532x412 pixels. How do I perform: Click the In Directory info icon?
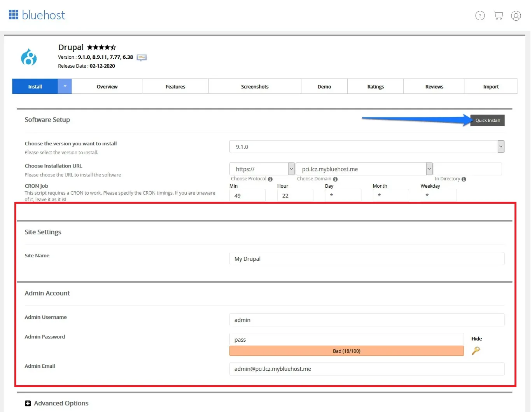464,179
